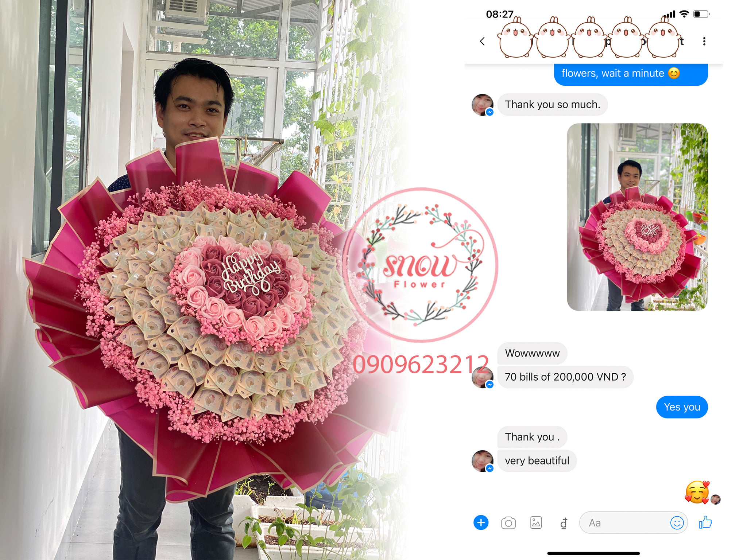Tap the small seen-receipt avatar
The width and height of the screenshot is (747, 560).
716,499
